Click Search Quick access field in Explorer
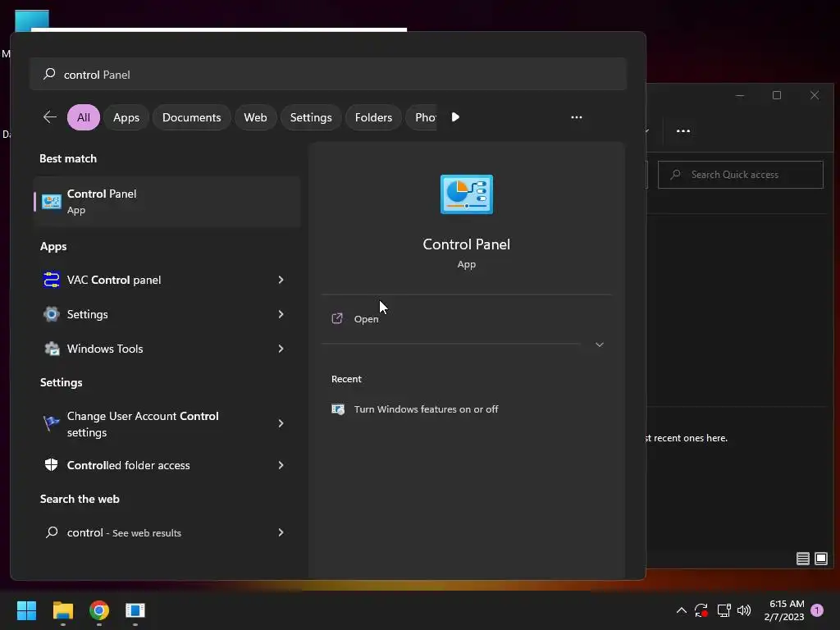The height and width of the screenshot is (630, 840). click(x=741, y=175)
